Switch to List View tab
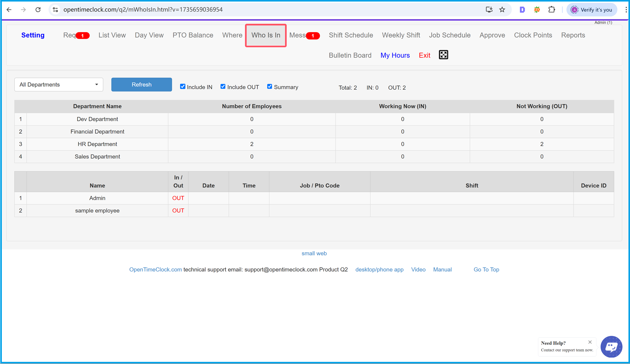630x364 pixels. pos(112,35)
